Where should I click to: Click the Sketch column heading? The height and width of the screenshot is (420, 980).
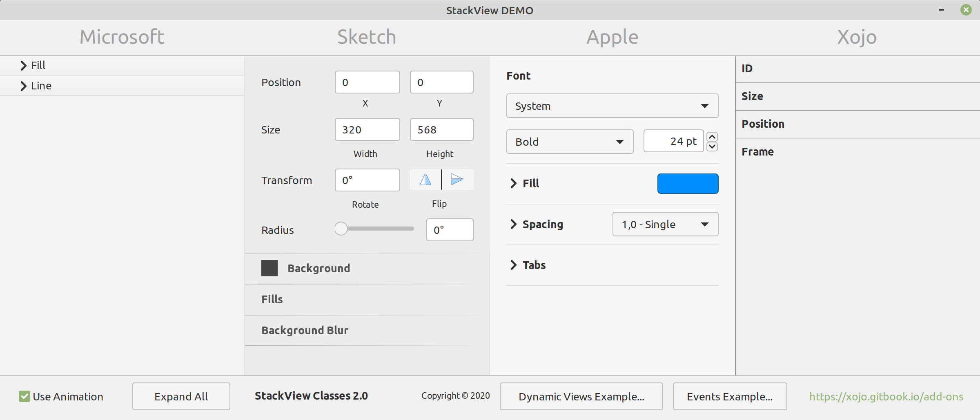[x=367, y=37]
